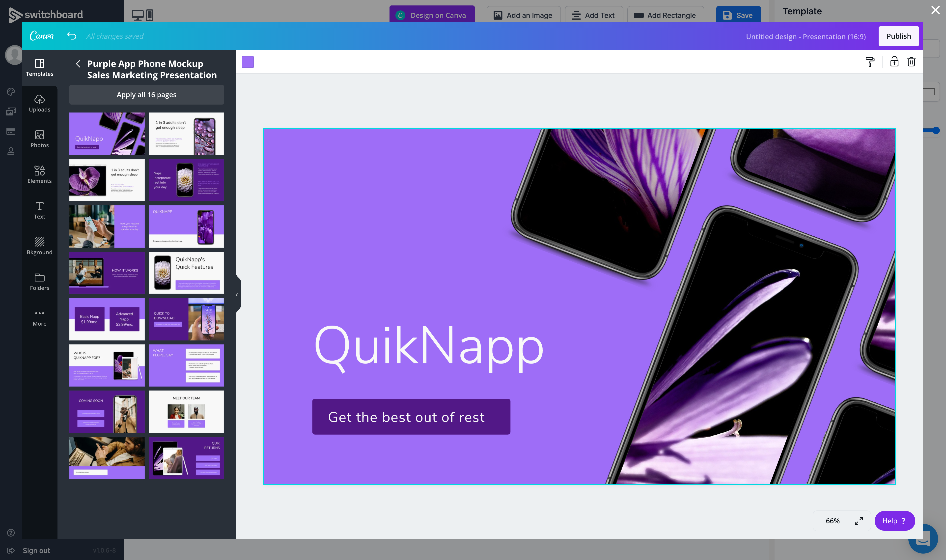This screenshot has width=946, height=560.
Task: Open the Templates tab in Canva sidebar
Action: 39,68
